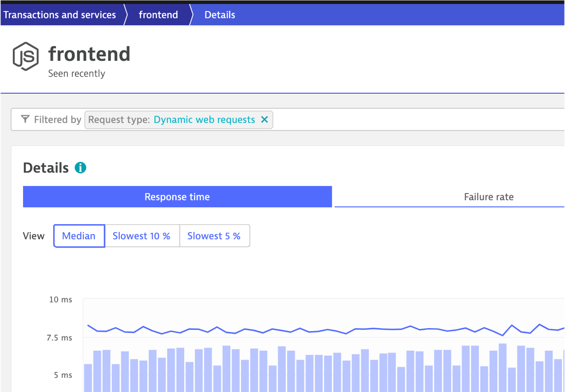
Task: Select the Median view
Action: 79,236
